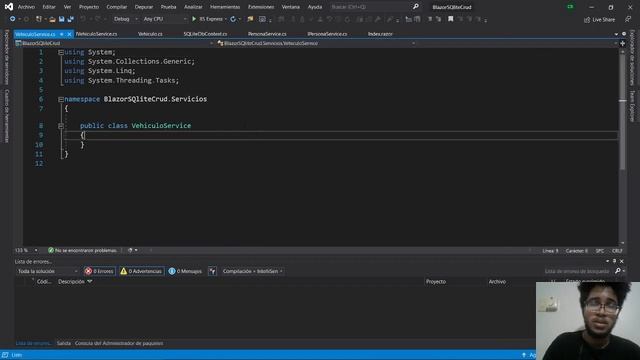
Task: Collapse the VehiculoService class block
Action: point(61,126)
